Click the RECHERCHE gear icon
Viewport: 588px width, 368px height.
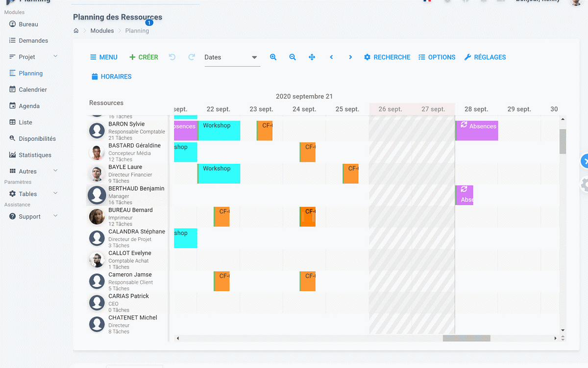click(367, 57)
